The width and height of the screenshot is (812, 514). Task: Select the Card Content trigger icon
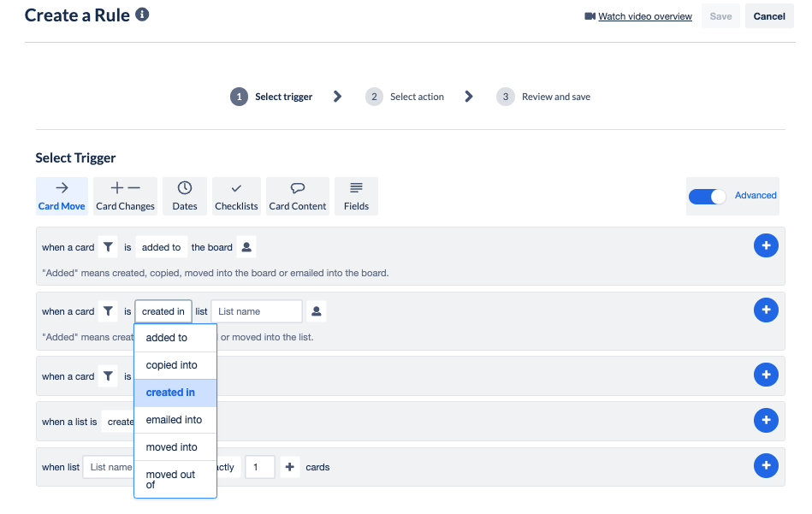click(297, 196)
